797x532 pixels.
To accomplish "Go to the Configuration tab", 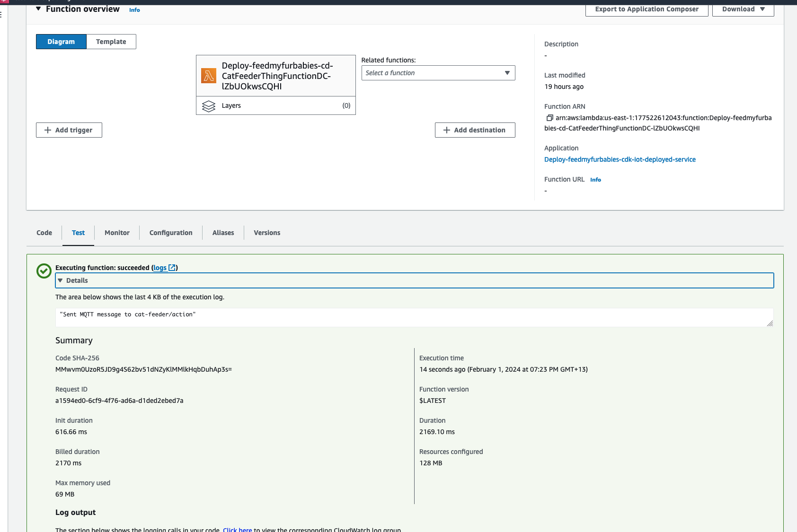I will (171, 233).
